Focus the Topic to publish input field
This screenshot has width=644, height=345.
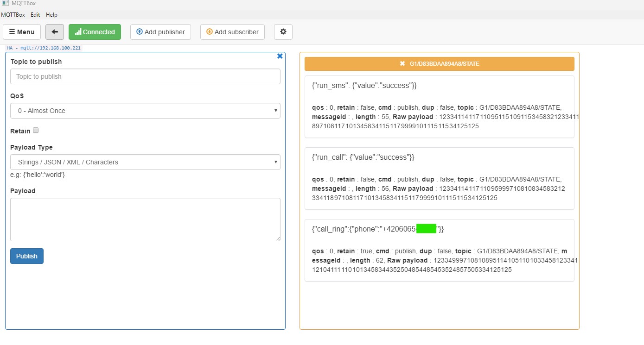coord(145,76)
